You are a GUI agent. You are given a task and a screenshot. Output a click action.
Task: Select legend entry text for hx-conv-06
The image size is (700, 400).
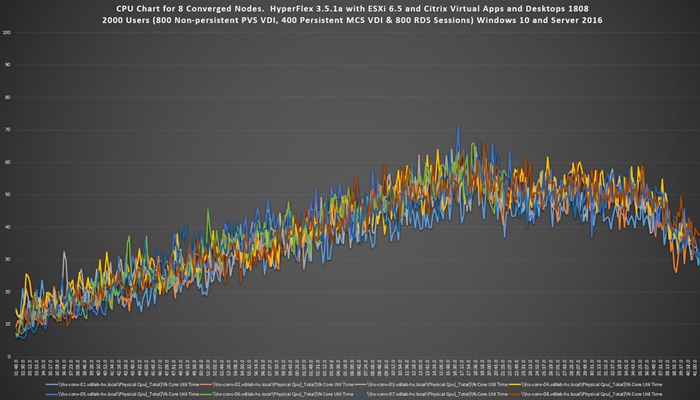(x=283, y=394)
